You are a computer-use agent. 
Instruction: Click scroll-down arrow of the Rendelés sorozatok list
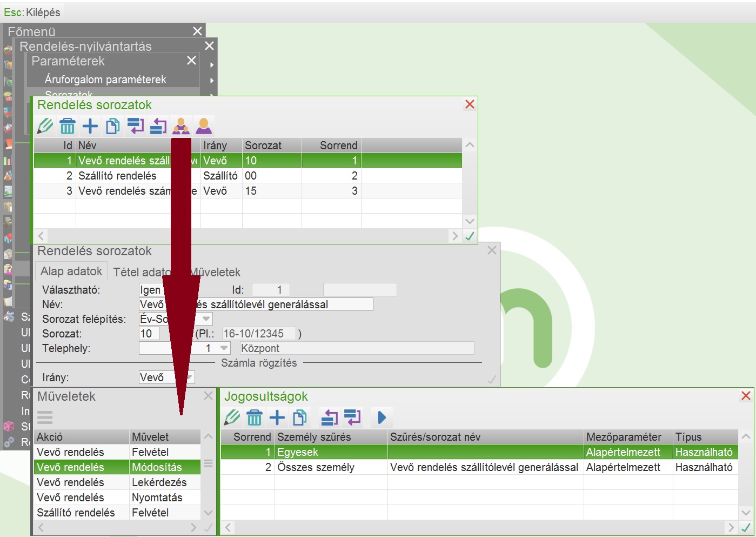pyautogui.click(x=470, y=221)
